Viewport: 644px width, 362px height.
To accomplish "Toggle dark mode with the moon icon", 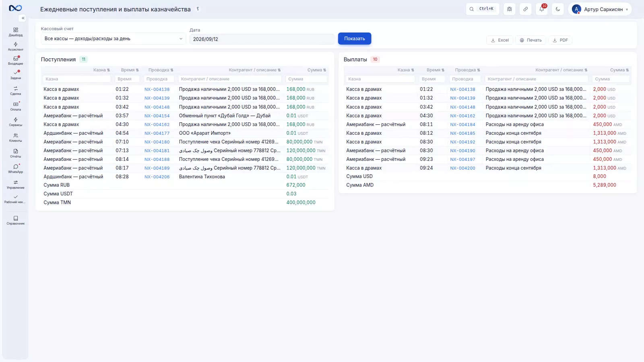I will 558,9.
